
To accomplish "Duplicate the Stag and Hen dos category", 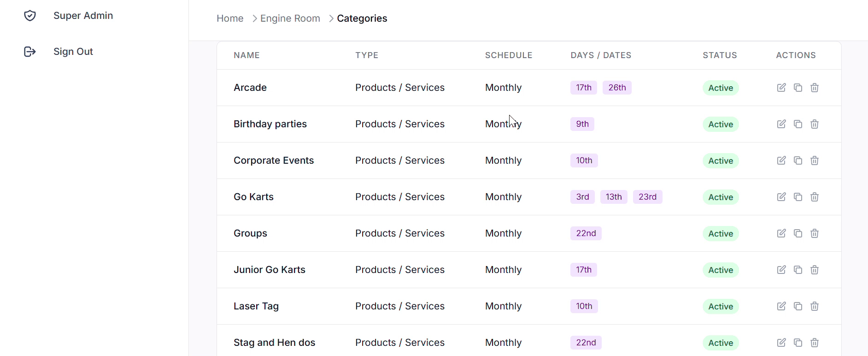I will 798,343.
